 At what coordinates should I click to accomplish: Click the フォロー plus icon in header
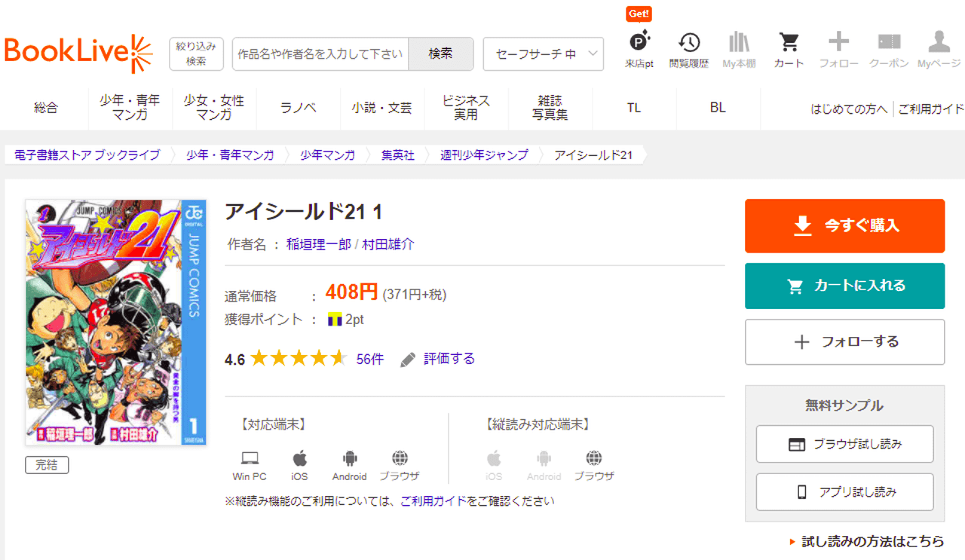click(838, 49)
